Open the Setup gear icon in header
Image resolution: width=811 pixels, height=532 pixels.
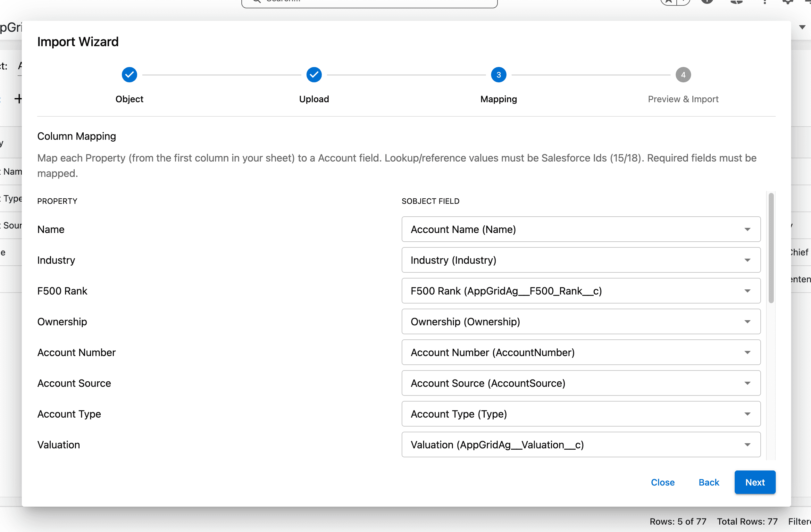(x=788, y=2)
